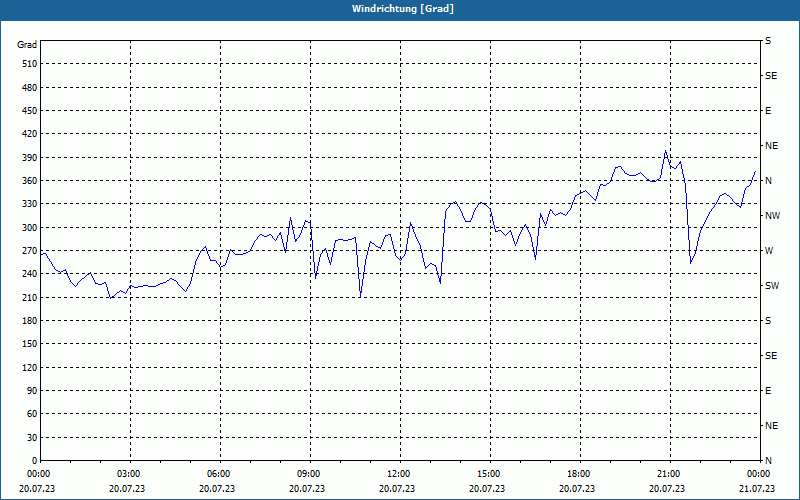The height and width of the screenshot is (500, 800).
Task: Click the 20.07.23 date under 12:00
Action: pyautogui.click(x=397, y=488)
